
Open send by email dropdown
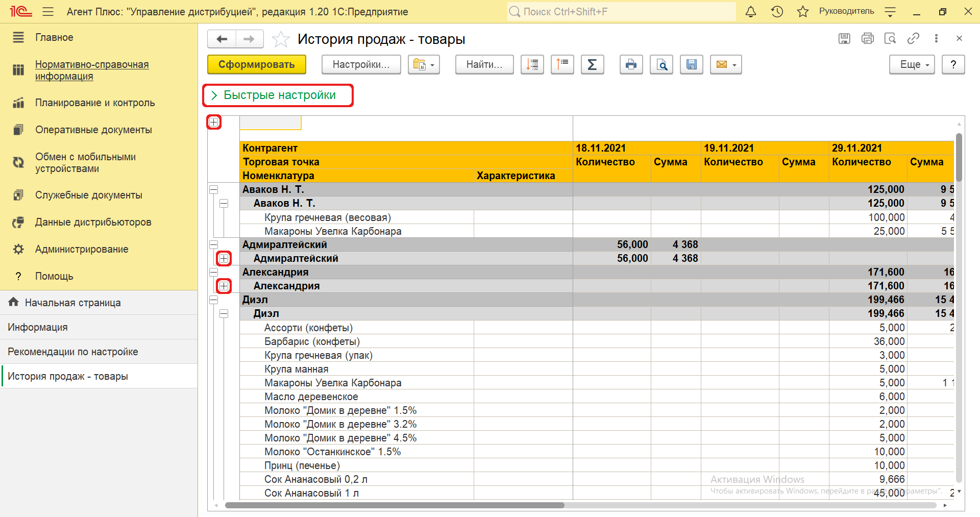[726, 64]
